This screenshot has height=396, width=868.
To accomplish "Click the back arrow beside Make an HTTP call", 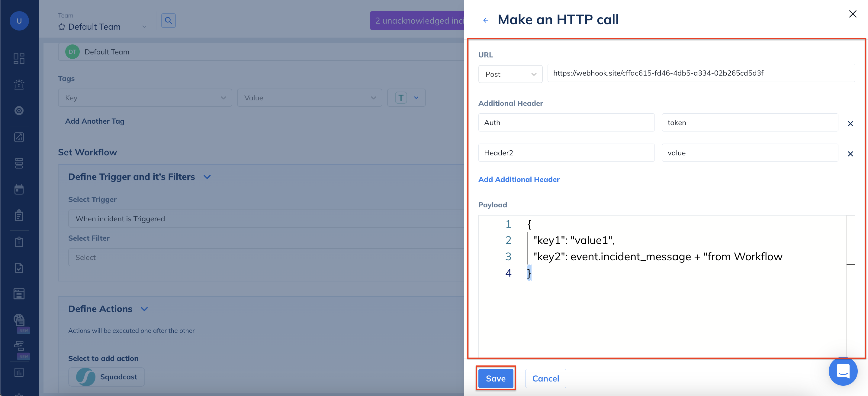I will tap(486, 20).
